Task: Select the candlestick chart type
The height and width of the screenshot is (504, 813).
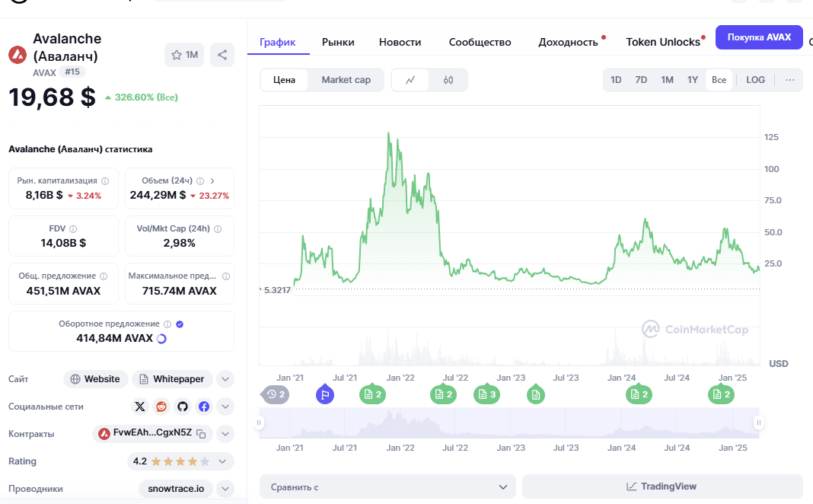Action: (448, 80)
